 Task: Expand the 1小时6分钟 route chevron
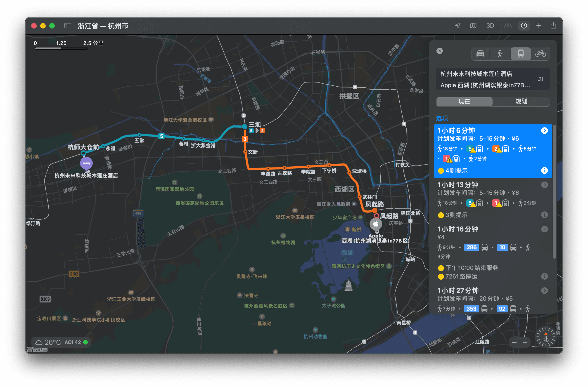point(545,130)
